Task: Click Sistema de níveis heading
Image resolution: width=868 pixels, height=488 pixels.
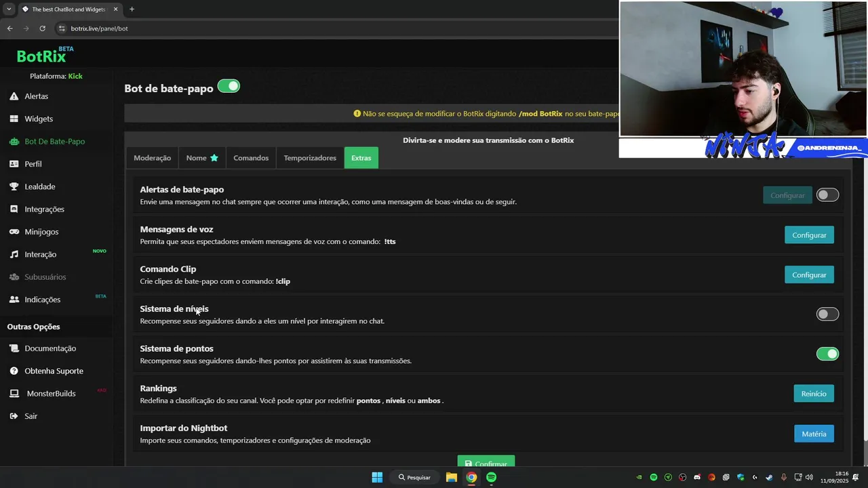Action: (x=174, y=309)
